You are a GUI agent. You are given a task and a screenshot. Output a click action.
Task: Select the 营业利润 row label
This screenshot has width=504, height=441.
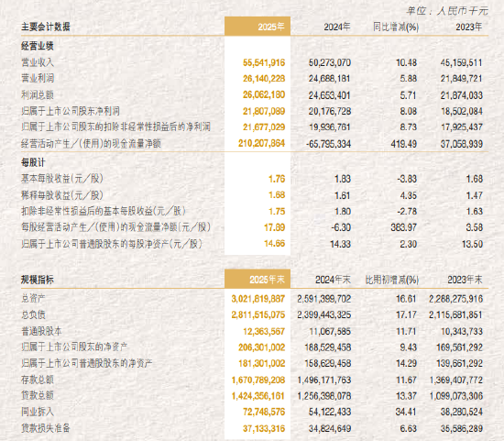pyautogui.click(x=38, y=78)
